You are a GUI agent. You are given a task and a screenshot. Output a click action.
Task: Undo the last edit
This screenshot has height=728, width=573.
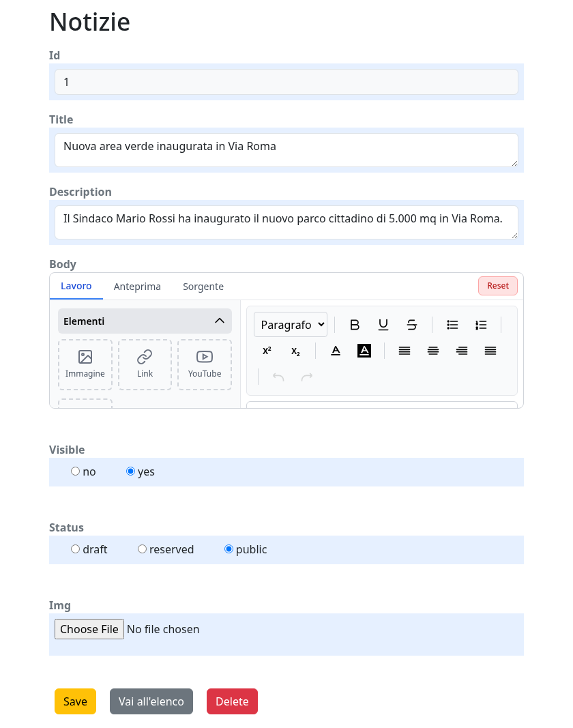click(278, 377)
